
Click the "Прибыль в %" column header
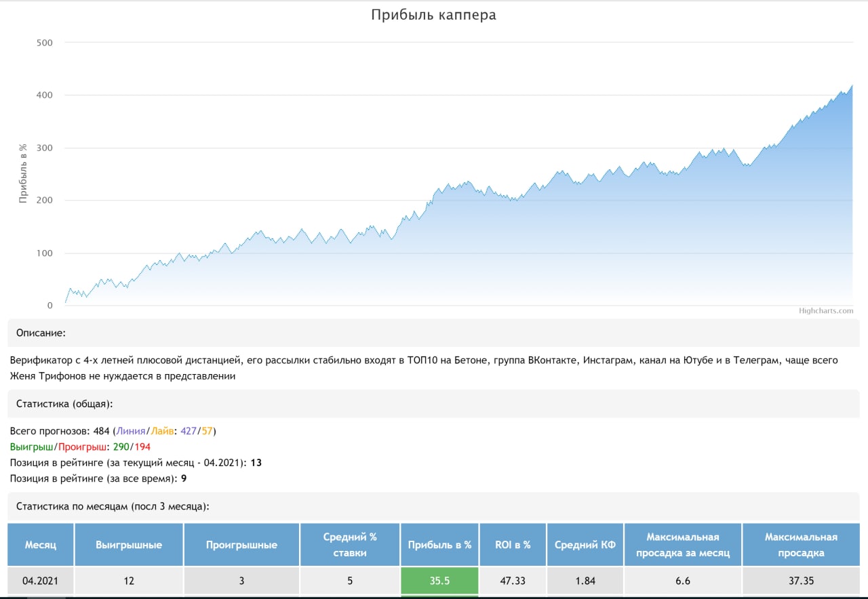coord(439,545)
